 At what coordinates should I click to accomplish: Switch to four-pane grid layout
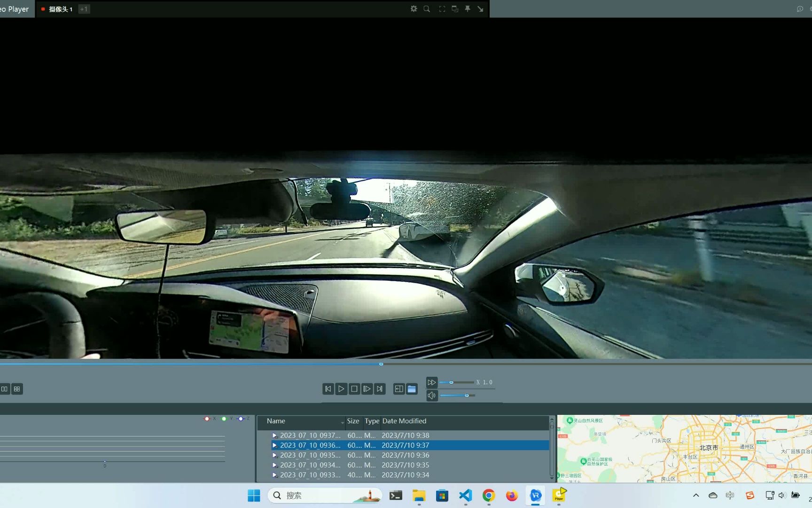click(17, 389)
